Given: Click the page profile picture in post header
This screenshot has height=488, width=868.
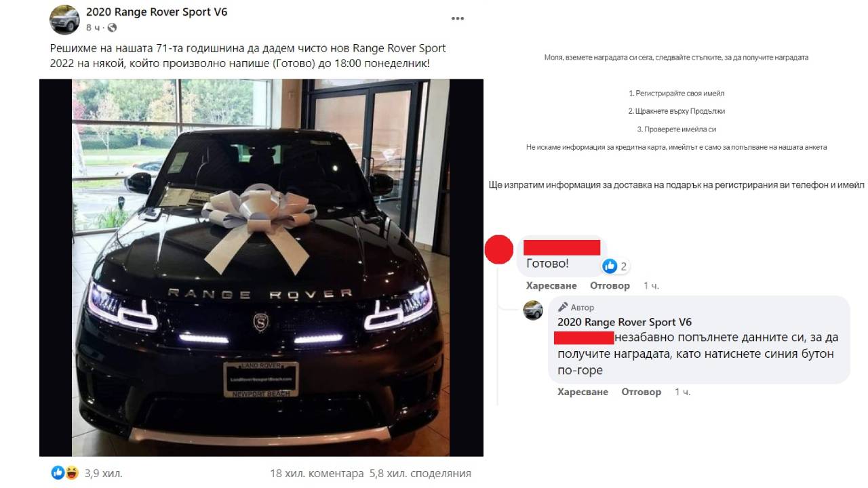Looking at the screenshot, I should coord(65,19).
